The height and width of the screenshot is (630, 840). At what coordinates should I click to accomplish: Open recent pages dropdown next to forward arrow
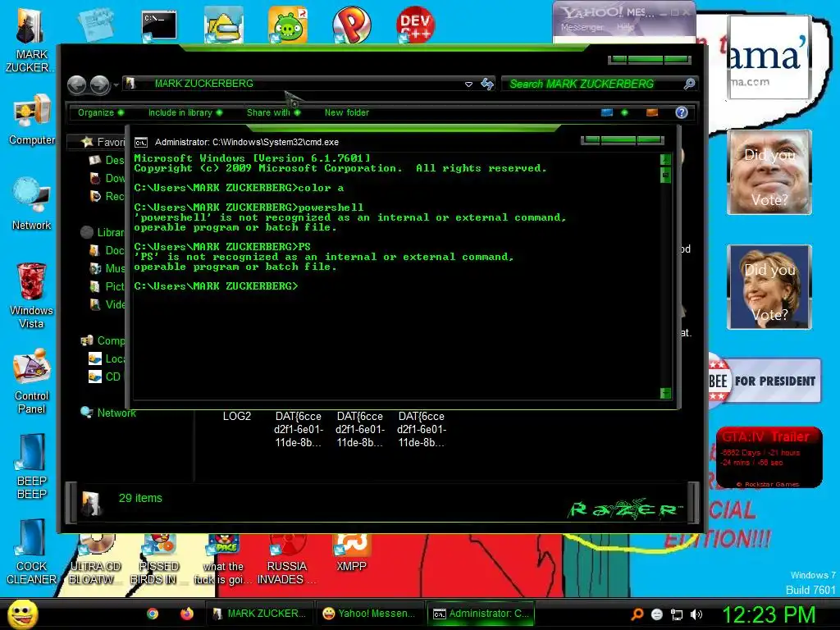tap(116, 85)
